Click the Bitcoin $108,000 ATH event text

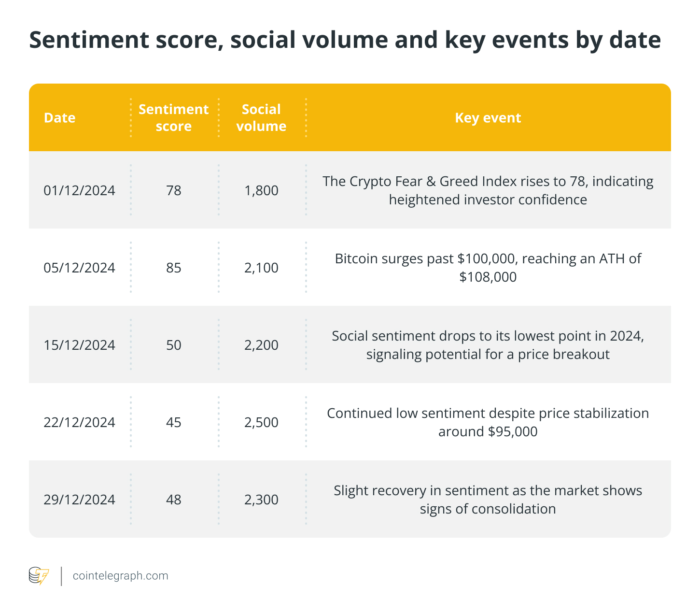pos(488,268)
